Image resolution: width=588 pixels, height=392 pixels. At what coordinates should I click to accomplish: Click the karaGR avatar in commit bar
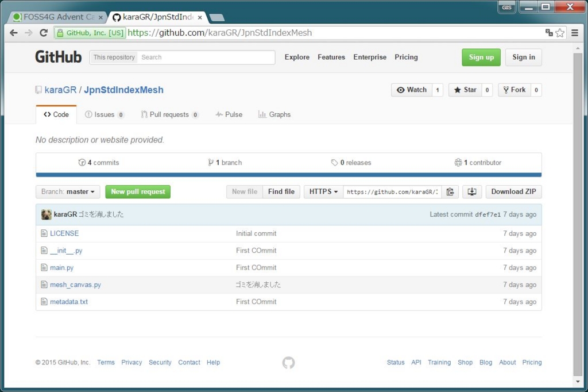pos(47,214)
